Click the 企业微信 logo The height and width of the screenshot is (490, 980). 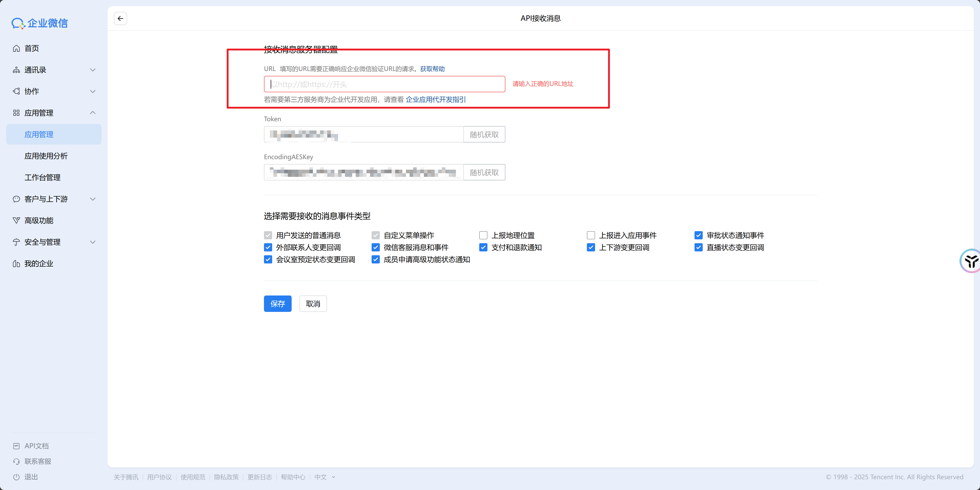click(39, 23)
